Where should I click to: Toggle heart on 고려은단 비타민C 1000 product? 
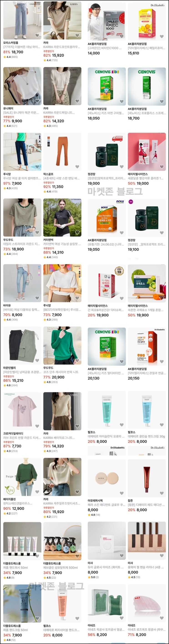pyautogui.click(x=121, y=36)
